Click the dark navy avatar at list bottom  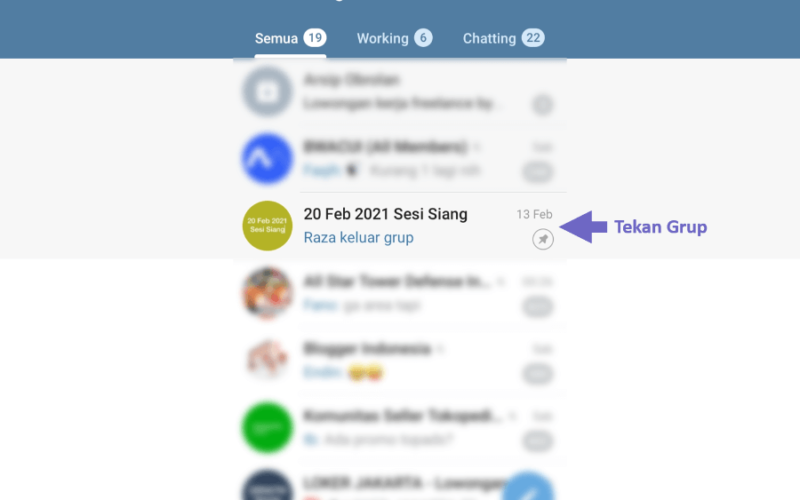[267, 485]
